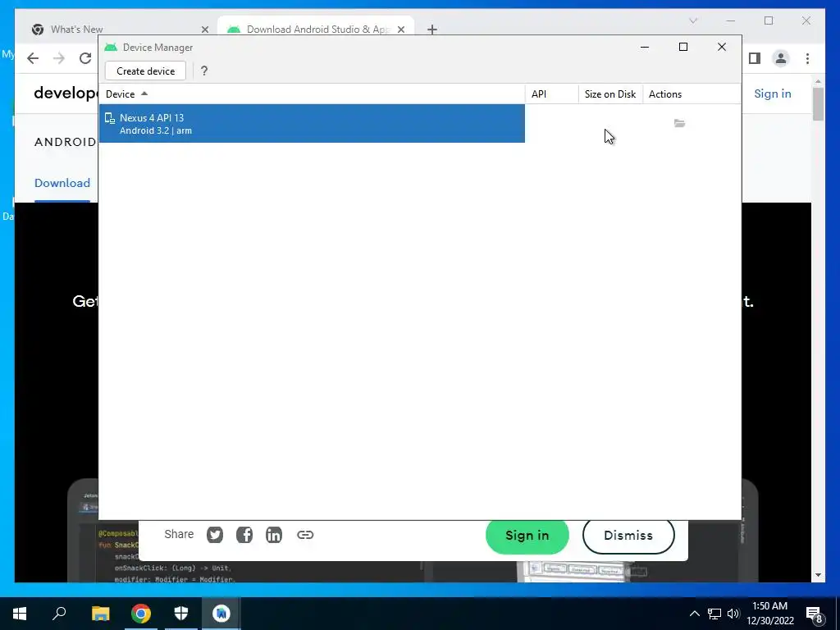The image size is (840, 630).
Task: Show hidden system tray icons
Action: pos(694,614)
